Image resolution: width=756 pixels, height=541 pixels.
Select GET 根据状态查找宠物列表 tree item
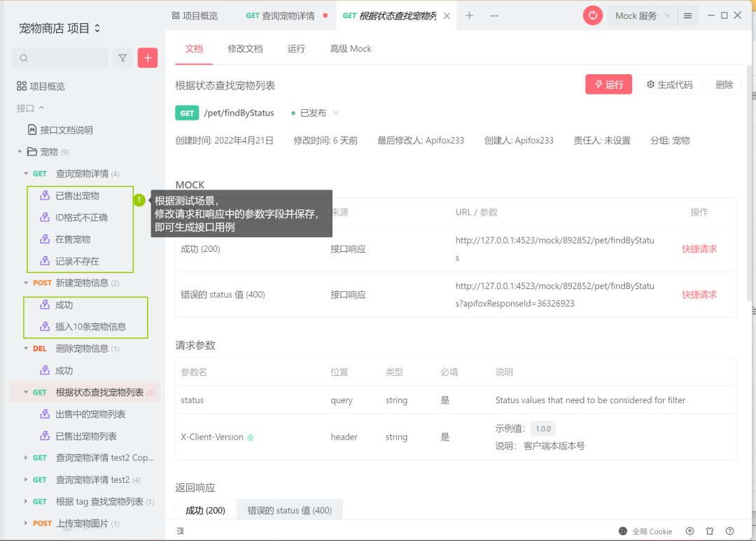(85, 392)
